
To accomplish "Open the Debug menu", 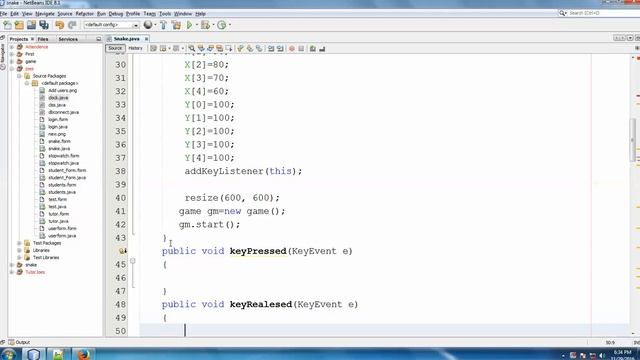I will [x=116, y=14].
